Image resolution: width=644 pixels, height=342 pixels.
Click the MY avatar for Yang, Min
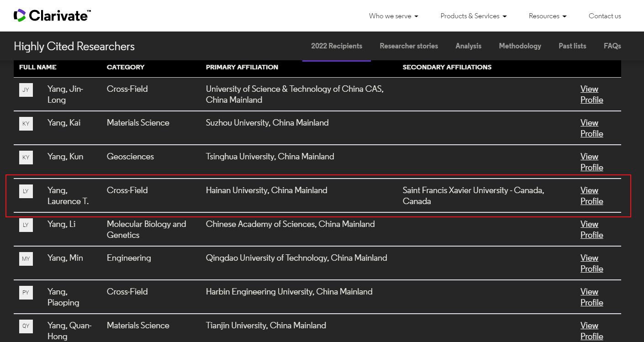pyautogui.click(x=26, y=259)
